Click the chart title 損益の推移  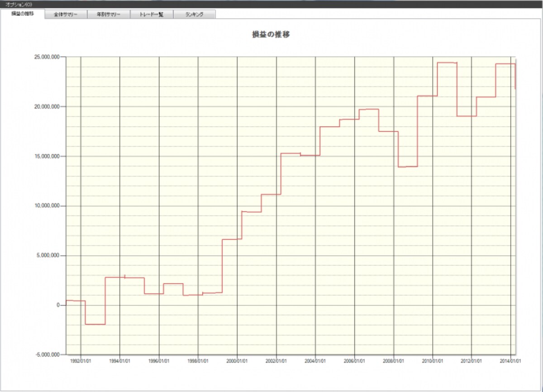[271, 34]
